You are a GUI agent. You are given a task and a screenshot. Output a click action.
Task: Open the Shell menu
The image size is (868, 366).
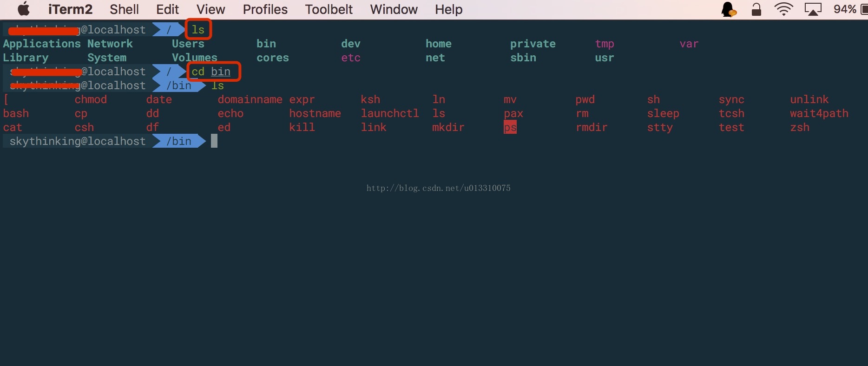124,9
